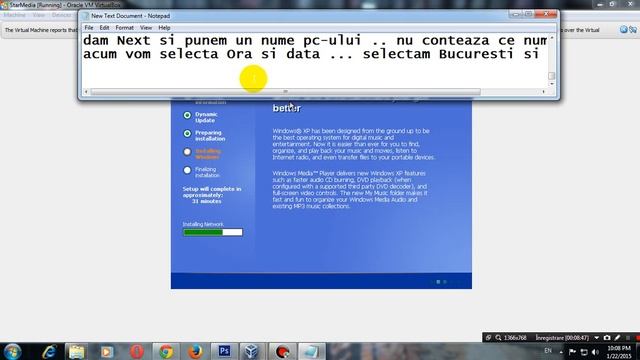Open VirtualBox View menu behind Notepad
Screen dimensions: 640x360
tap(39, 15)
